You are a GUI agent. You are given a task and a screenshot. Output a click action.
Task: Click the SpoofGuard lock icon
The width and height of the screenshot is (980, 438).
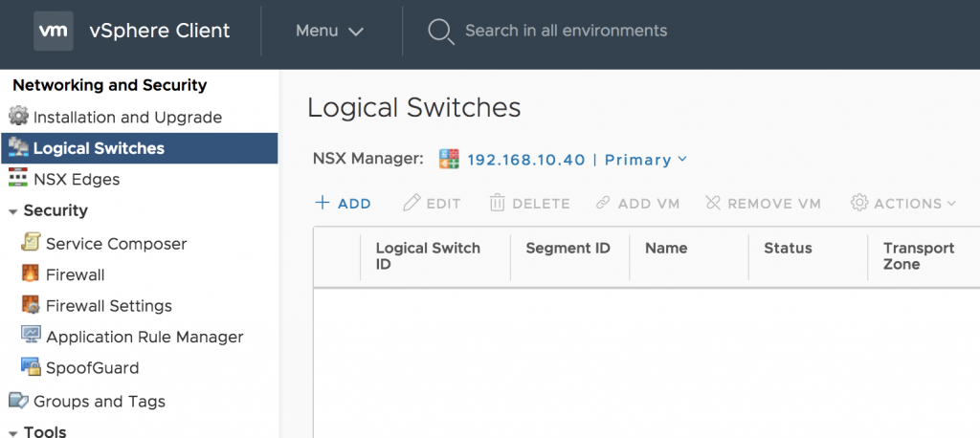[x=31, y=367]
